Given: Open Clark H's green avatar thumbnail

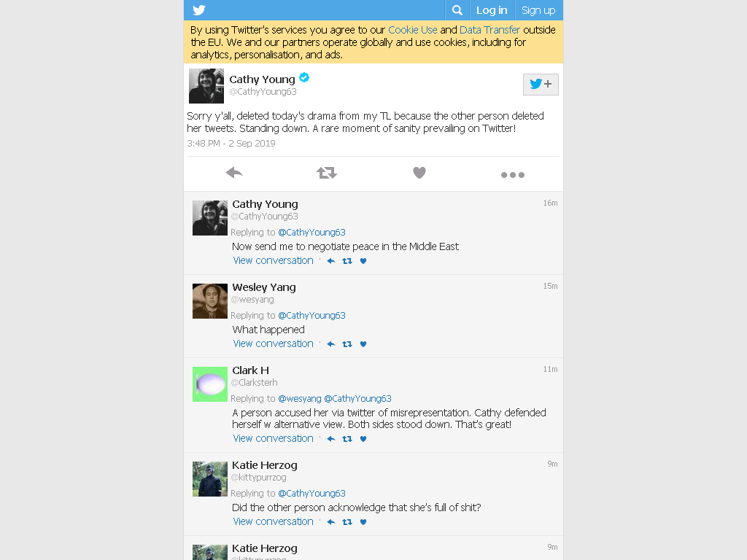Looking at the screenshot, I should [210, 384].
